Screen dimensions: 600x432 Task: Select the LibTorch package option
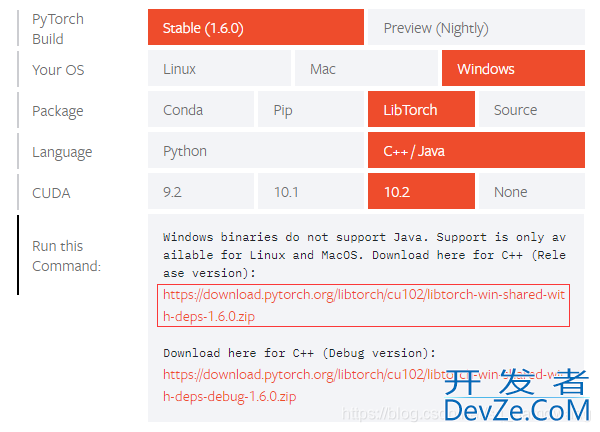coord(421,110)
